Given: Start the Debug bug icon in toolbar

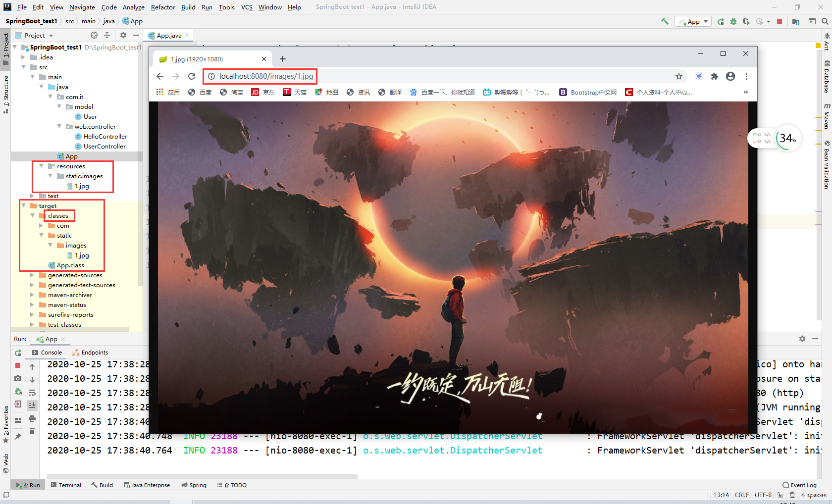Looking at the screenshot, I should [733, 21].
